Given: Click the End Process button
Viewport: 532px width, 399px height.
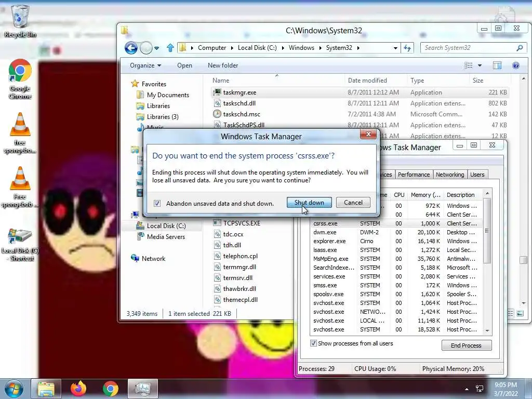Looking at the screenshot, I should click(466, 345).
